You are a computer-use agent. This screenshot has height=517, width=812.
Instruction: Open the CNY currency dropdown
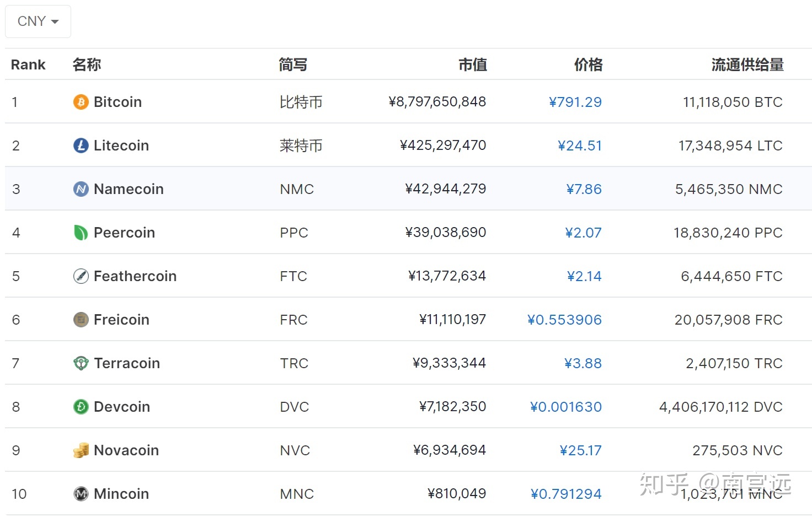[x=38, y=21]
